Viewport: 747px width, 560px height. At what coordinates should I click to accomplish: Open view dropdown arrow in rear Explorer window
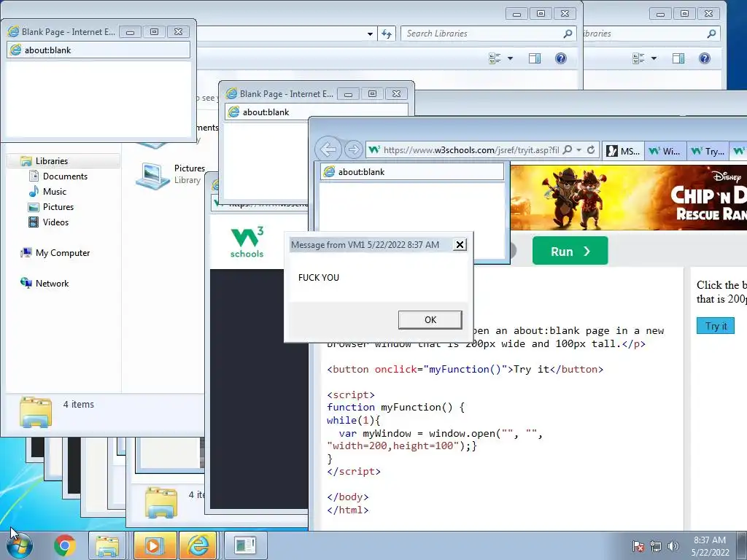pos(654,58)
